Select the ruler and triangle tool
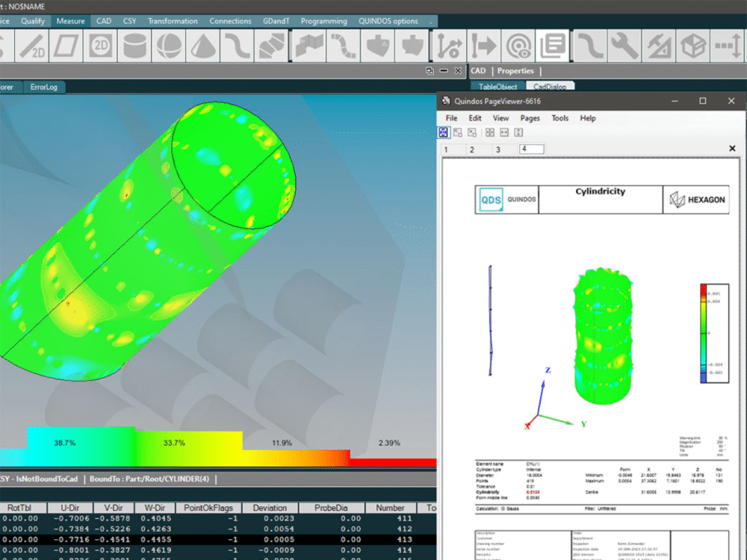Screen dimensions: 747x560 (658, 46)
